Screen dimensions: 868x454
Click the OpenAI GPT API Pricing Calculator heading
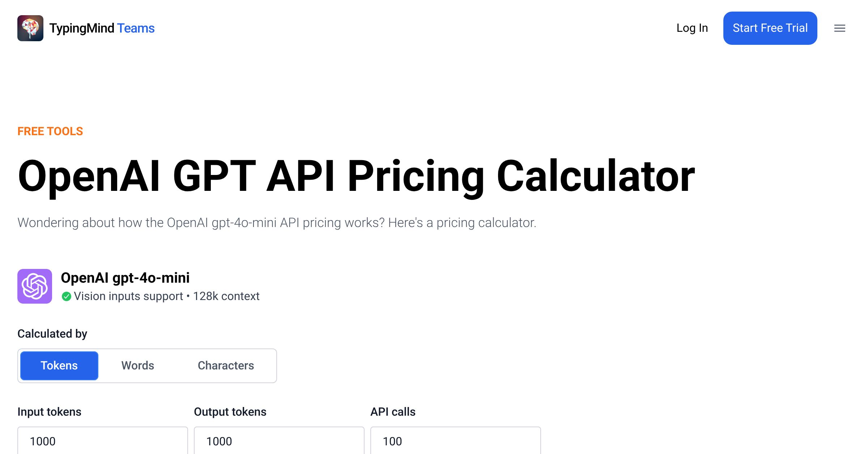click(x=356, y=176)
